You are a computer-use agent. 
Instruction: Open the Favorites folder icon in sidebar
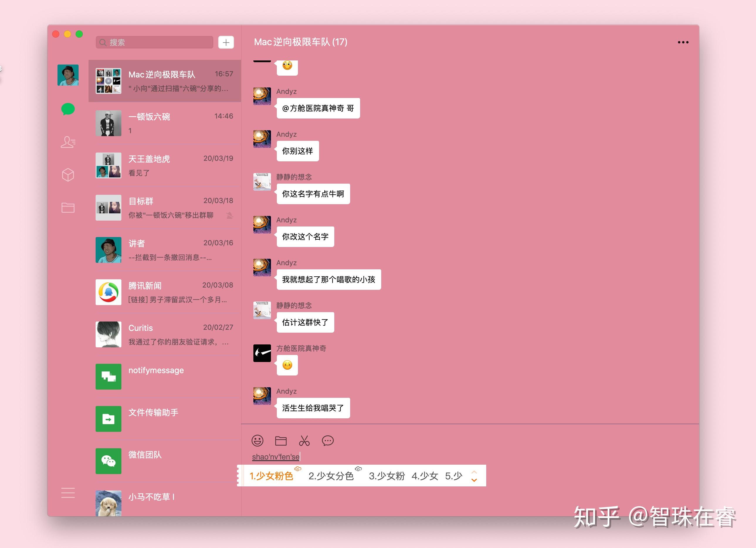(x=68, y=207)
